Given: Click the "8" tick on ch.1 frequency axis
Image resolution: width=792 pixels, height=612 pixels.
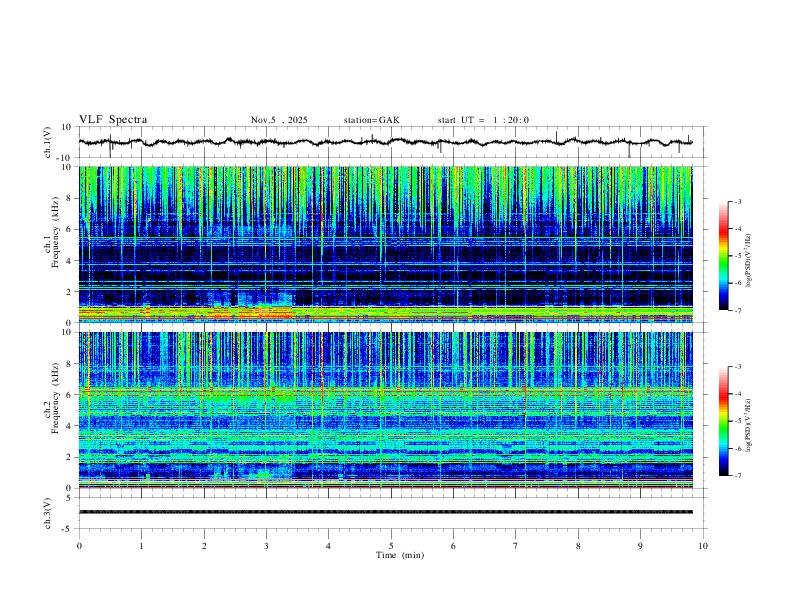Looking at the screenshot, I should point(70,198).
